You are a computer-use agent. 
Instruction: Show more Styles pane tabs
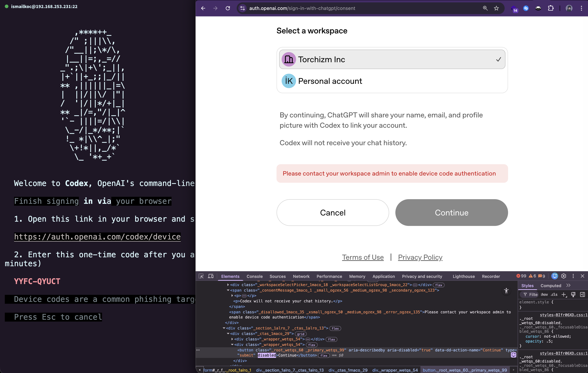point(568,285)
